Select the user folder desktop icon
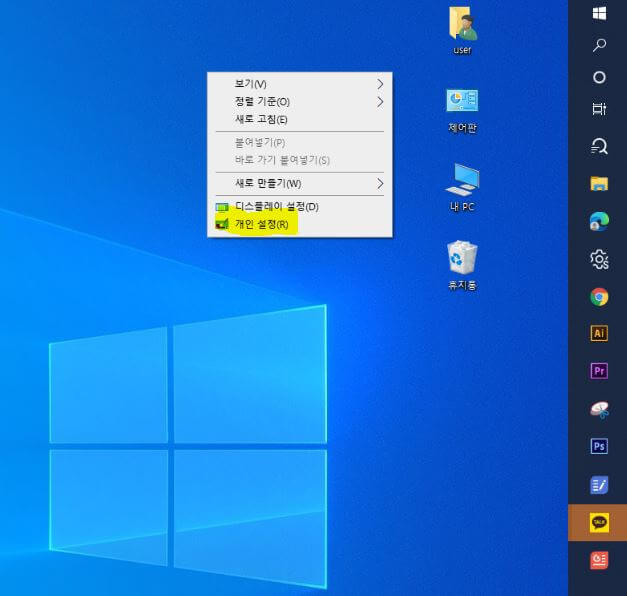627x596 pixels. 463,30
